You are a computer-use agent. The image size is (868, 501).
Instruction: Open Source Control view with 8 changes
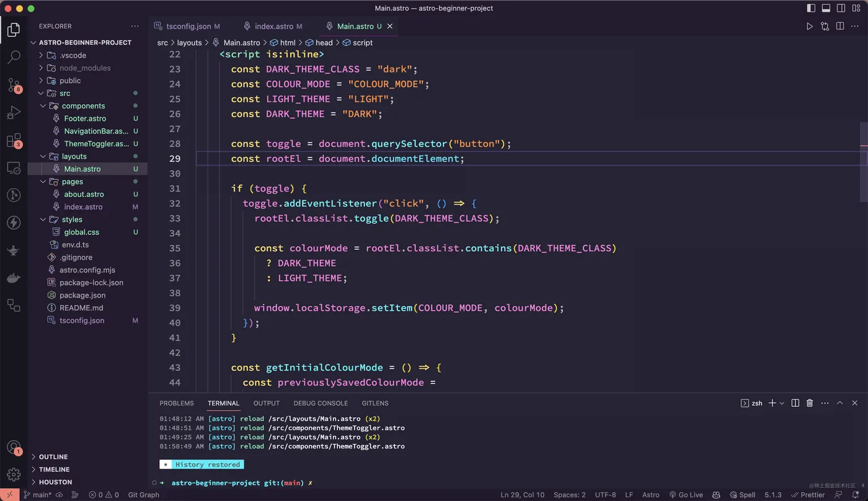pyautogui.click(x=14, y=85)
